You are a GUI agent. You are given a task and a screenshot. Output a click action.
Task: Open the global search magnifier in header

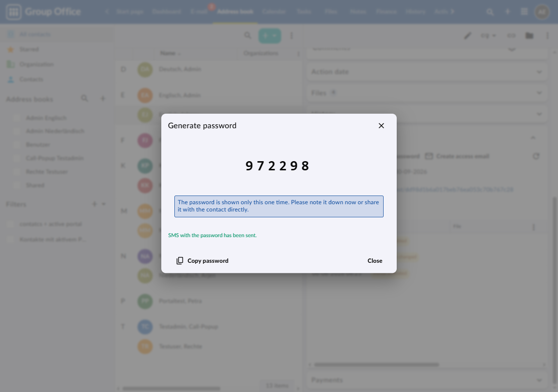pyautogui.click(x=490, y=12)
